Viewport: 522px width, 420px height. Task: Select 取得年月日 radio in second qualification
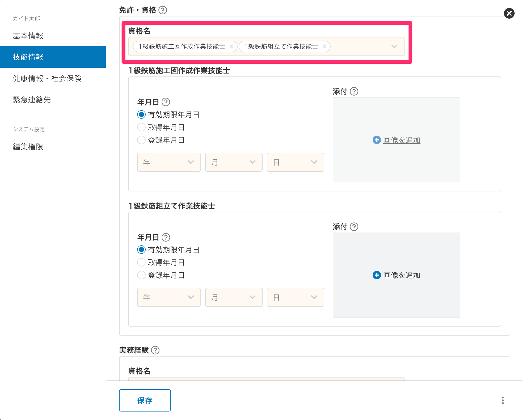[x=141, y=263]
